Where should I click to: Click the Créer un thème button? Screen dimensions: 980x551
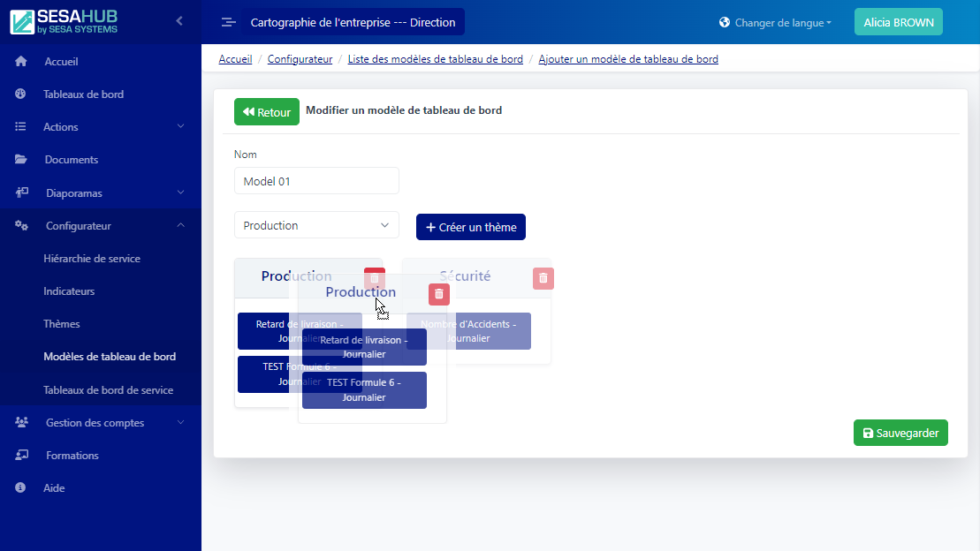pyautogui.click(x=471, y=227)
